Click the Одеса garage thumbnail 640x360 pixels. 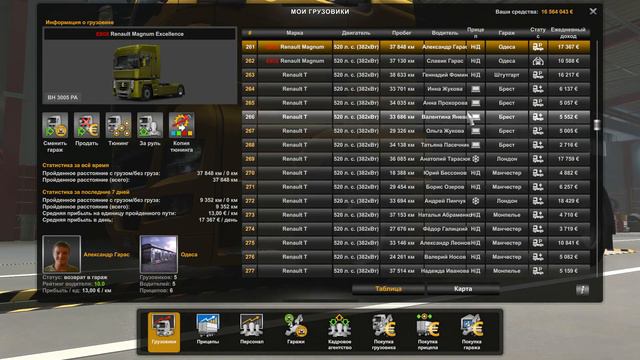(159, 254)
